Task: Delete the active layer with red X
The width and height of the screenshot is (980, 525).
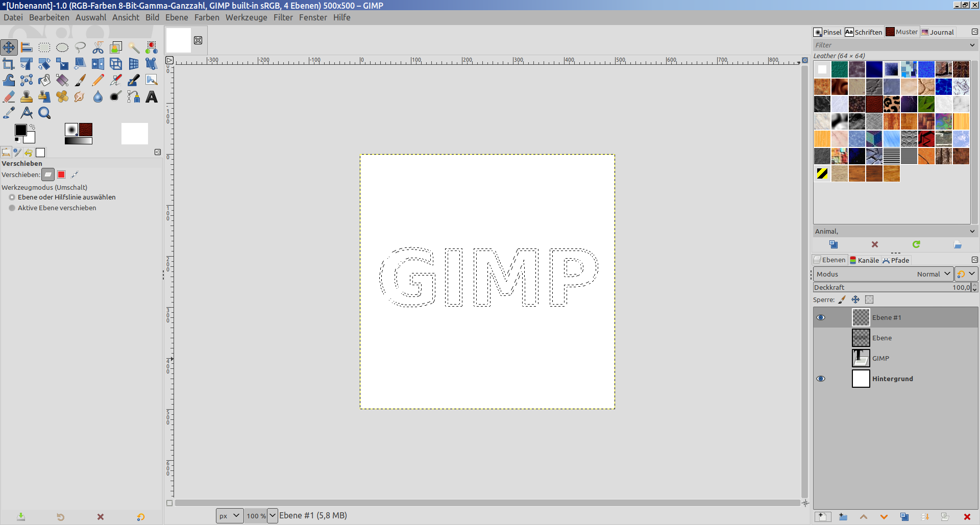Action: click(x=967, y=517)
